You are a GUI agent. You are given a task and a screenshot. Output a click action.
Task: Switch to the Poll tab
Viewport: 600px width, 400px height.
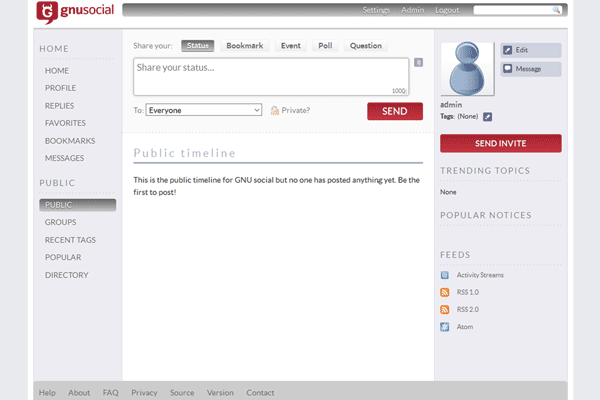[324, 46]
